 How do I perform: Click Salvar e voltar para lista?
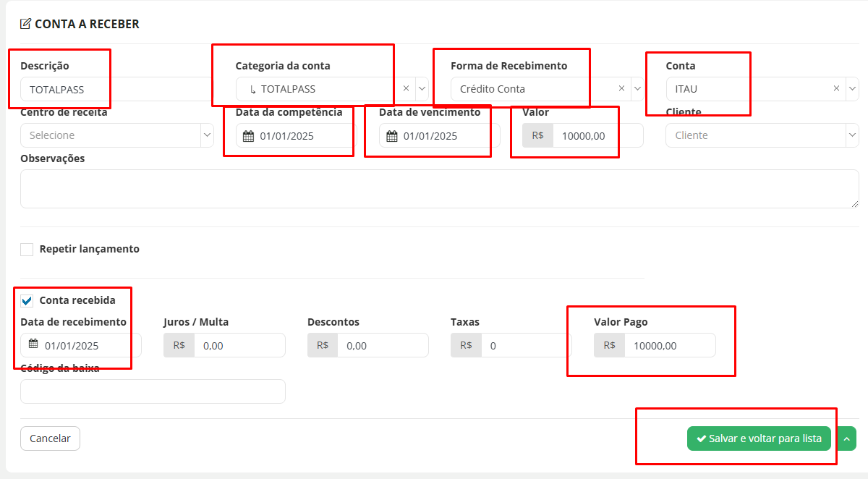[x=759, y=438]
